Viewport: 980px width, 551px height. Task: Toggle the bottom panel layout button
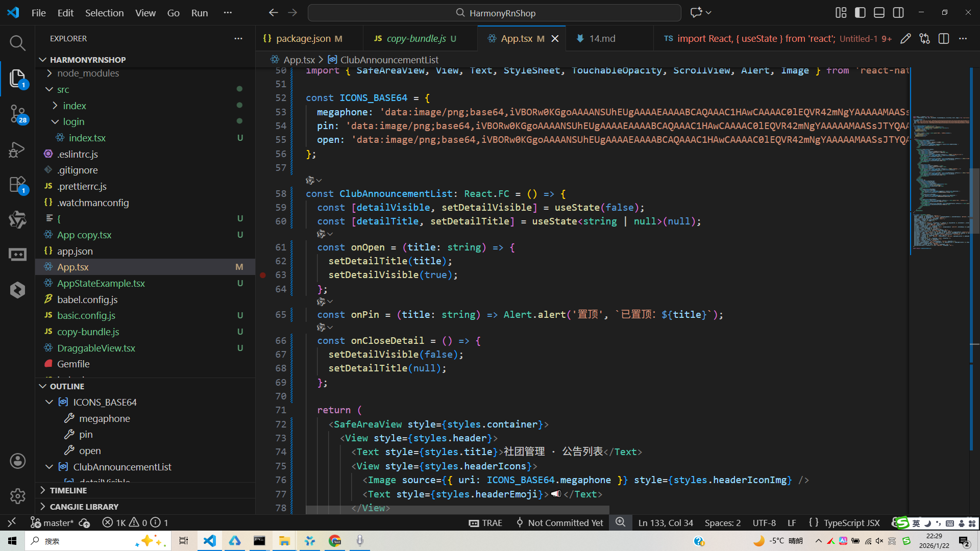click(879, 13)
